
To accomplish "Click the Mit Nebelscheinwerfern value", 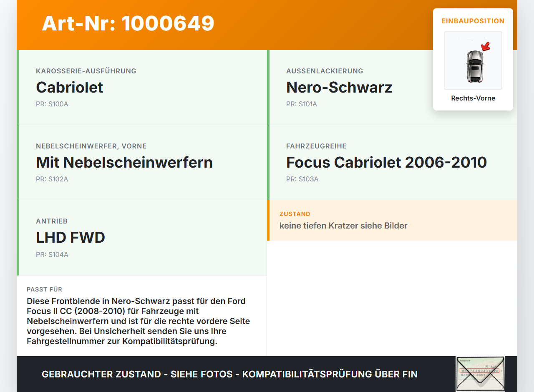I will click(124, 162).
